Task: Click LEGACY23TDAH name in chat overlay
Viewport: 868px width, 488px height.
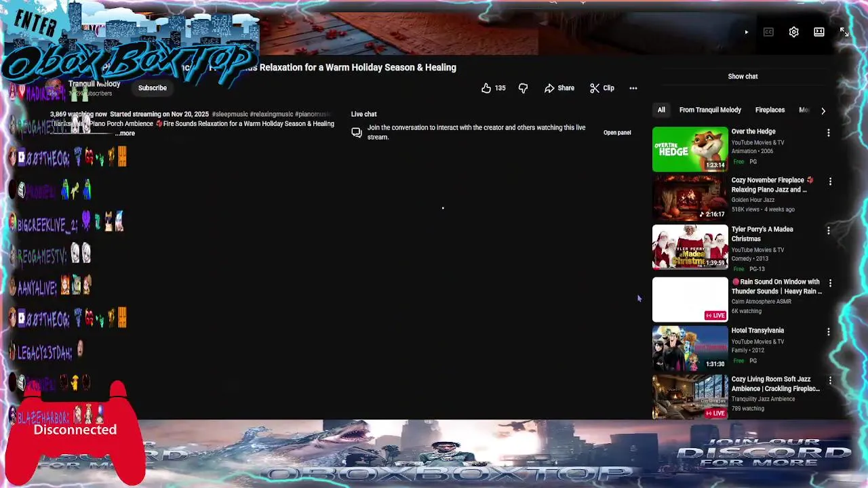Action: (45, 352)
